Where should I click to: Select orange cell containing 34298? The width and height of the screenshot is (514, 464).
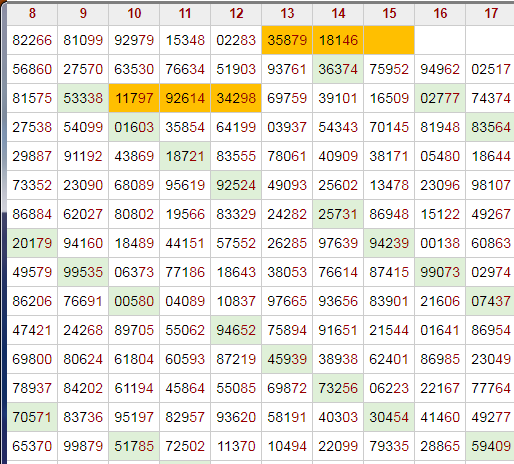click(x=236, y=98)
